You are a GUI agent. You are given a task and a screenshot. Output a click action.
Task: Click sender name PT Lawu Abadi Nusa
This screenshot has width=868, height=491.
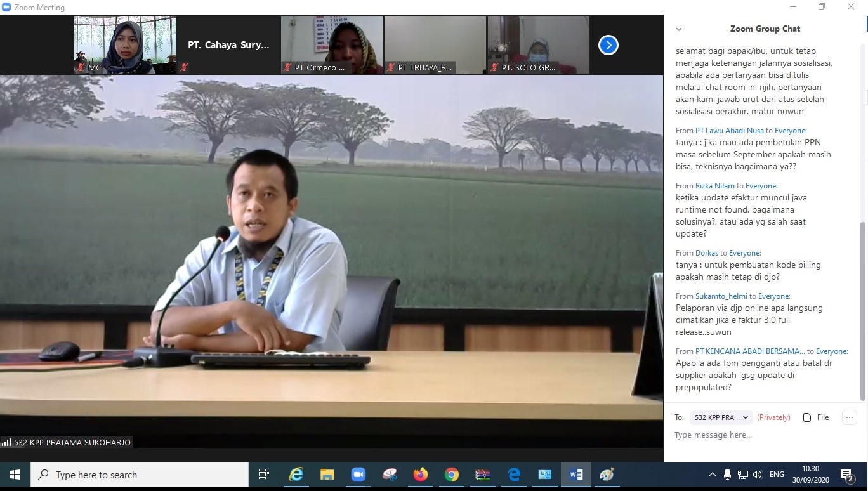pyautogui.click(x=729, y=131)
